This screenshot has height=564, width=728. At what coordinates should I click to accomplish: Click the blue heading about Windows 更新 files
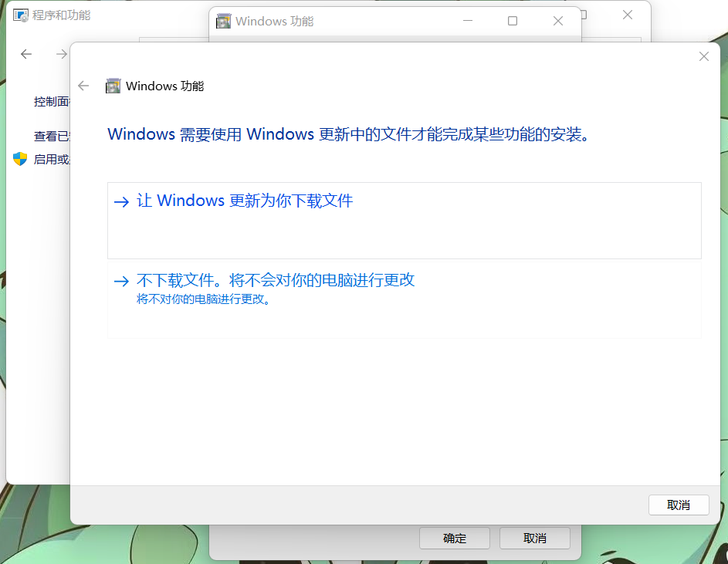point(349,134)
